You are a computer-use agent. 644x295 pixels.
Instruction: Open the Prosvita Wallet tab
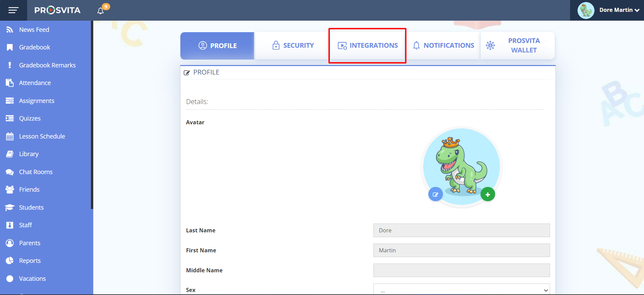pyautogui.click(x=518, y=45)
